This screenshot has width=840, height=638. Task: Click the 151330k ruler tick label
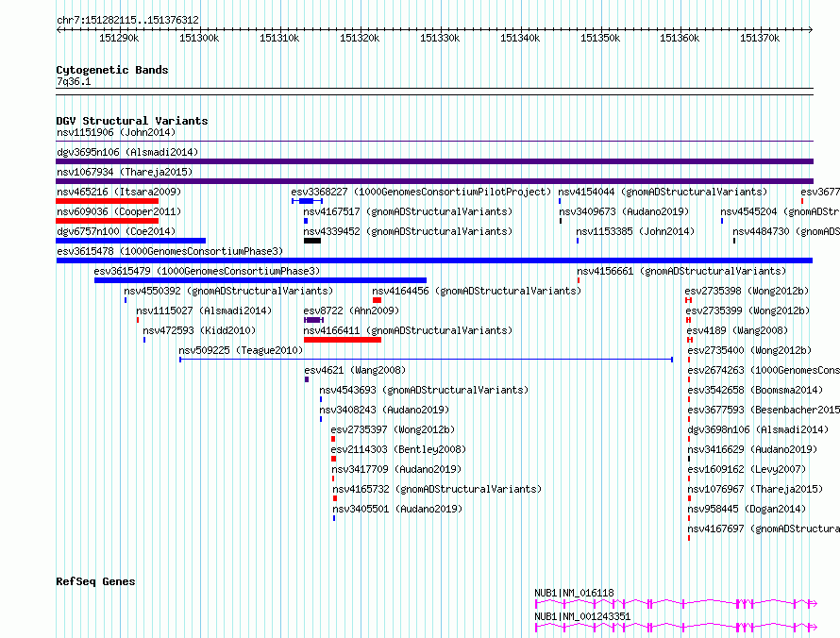click(x=440, y=38)
